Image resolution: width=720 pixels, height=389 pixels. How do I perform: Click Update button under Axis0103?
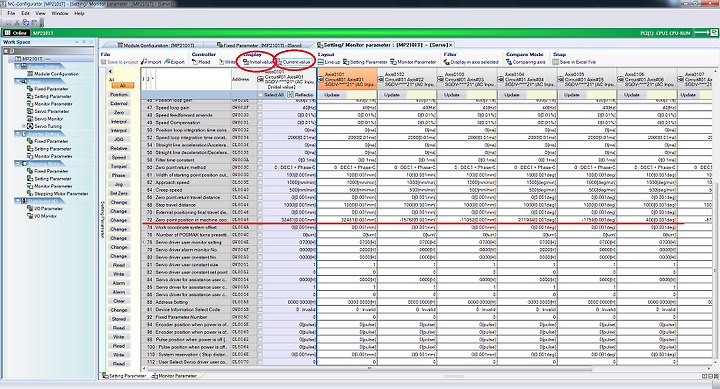(x=452, y=95)
